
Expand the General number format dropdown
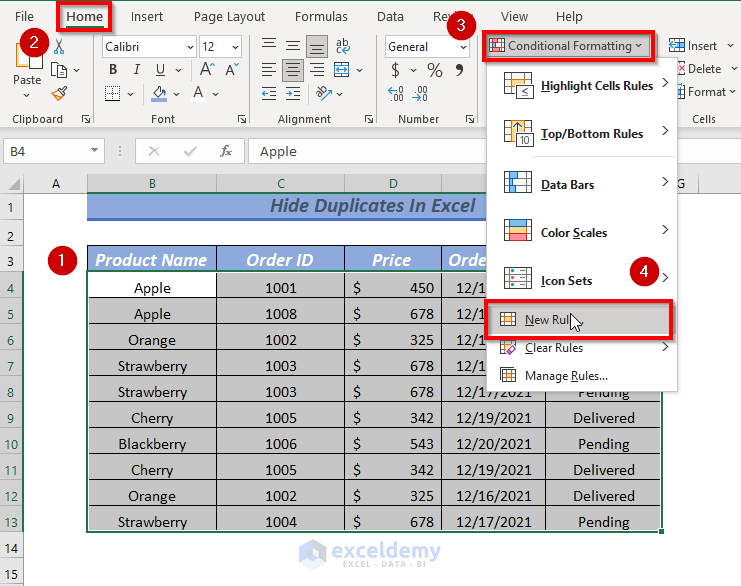coord(461,47)
